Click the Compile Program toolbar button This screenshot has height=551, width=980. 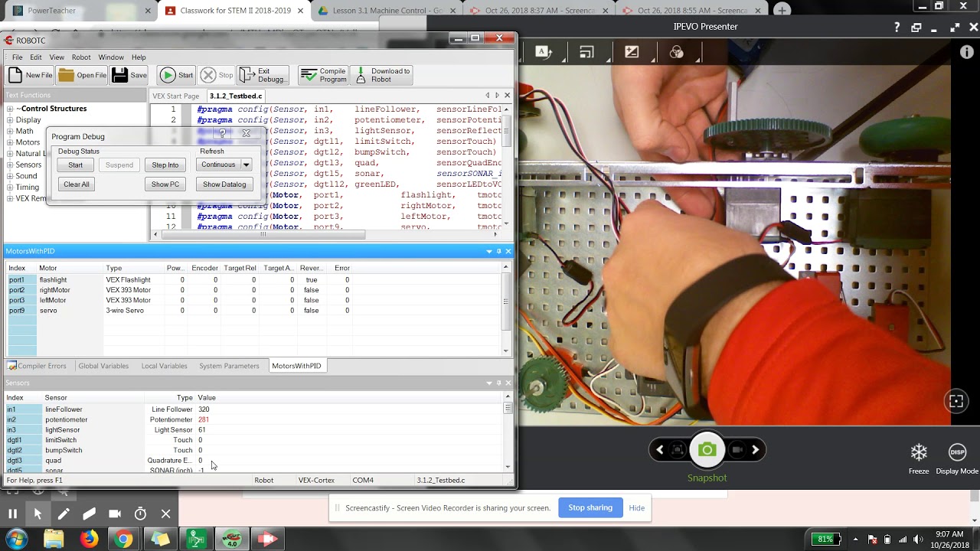pyautogui.click(x=323, y=75)
